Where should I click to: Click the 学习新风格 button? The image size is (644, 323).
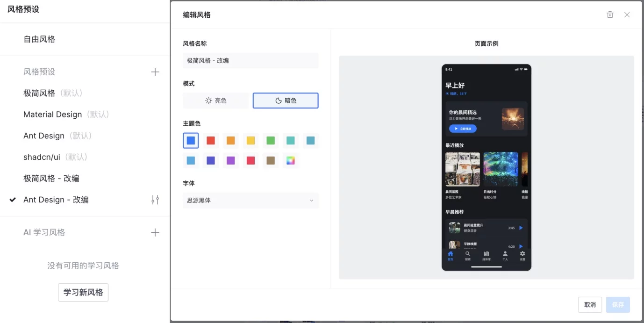click(x=83, y=292)
